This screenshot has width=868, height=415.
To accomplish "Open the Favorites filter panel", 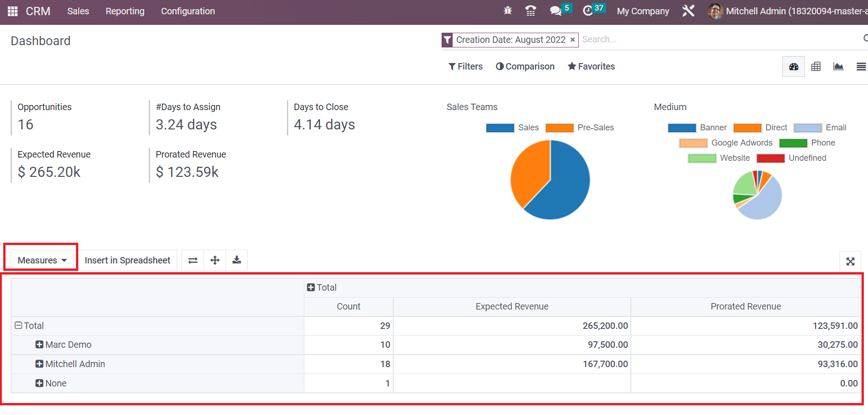I will coord(591,66).
